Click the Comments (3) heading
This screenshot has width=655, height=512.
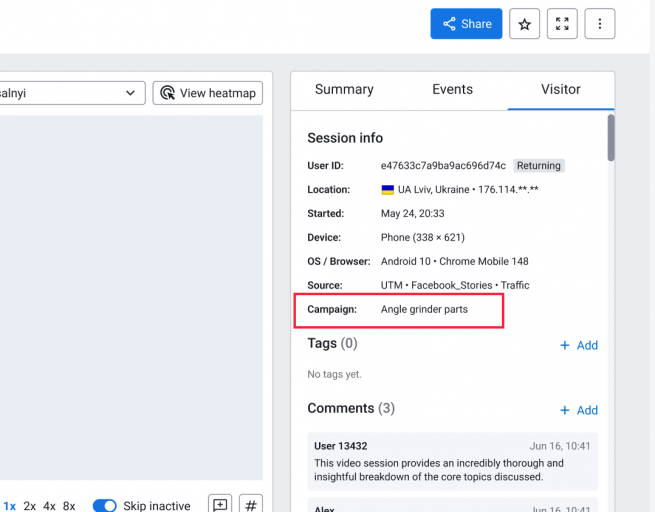point(351,408)
